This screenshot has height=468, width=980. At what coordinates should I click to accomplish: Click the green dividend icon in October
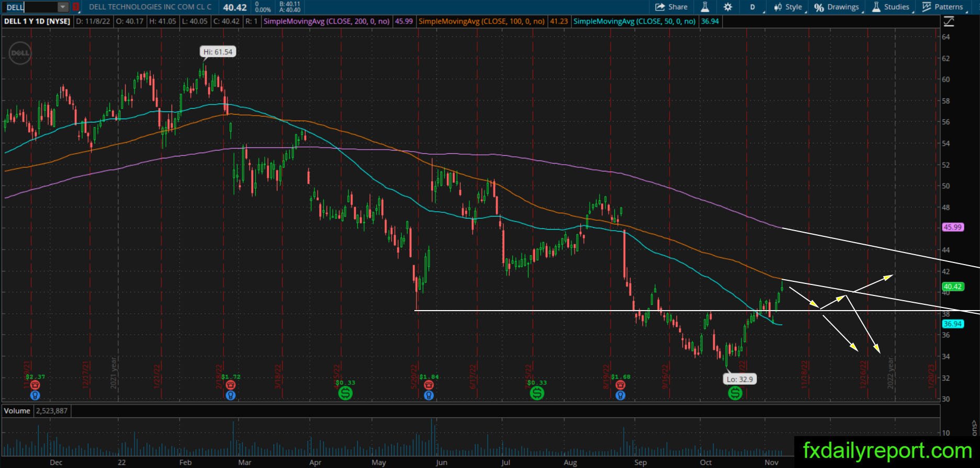(x=735, y=393)
